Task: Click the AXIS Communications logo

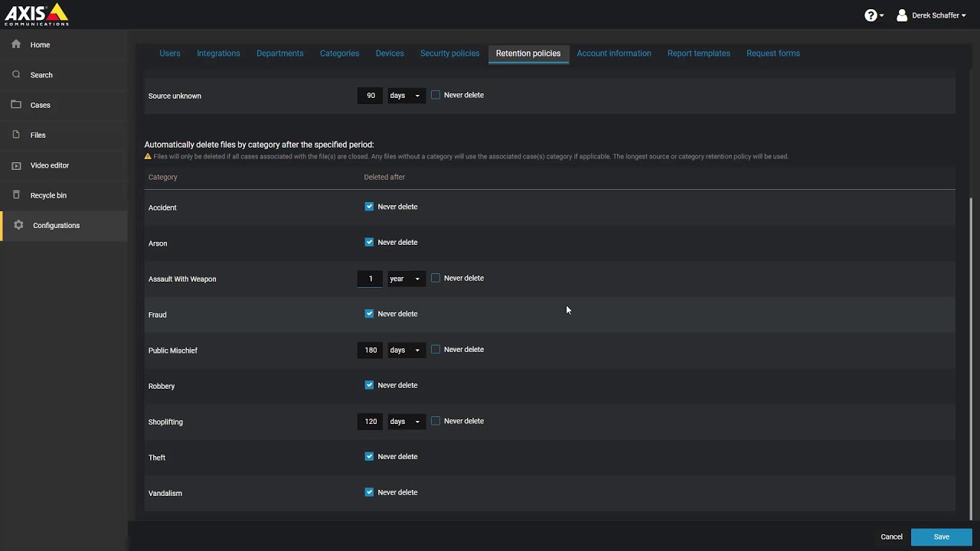Action: point(37,14)
